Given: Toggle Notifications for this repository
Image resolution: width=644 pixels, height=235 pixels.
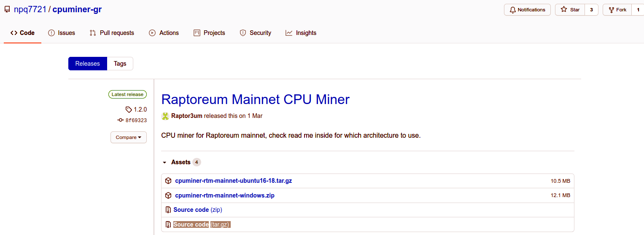Looking at the screenshot, I should coord(527,10).
